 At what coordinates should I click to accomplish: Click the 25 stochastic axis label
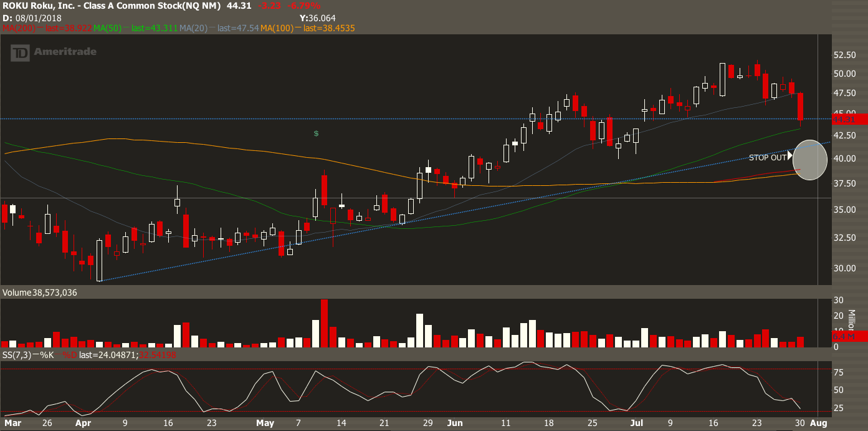click(838, 408)
